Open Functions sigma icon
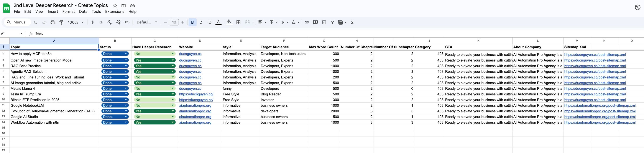 [352, 22]
